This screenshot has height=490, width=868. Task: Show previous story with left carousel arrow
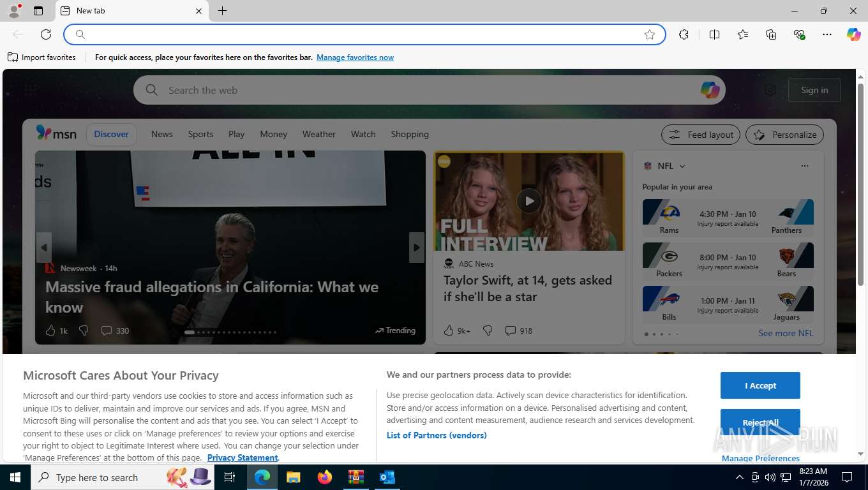44,248
